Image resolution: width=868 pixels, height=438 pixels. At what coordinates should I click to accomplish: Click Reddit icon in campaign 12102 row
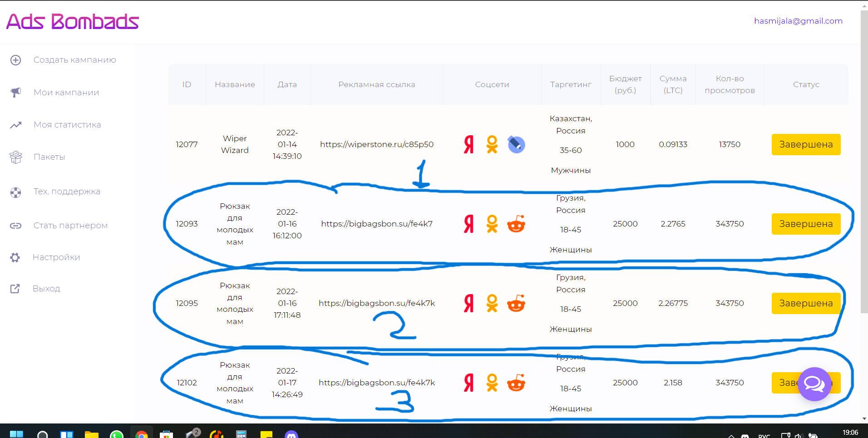[x=516, y=383]
